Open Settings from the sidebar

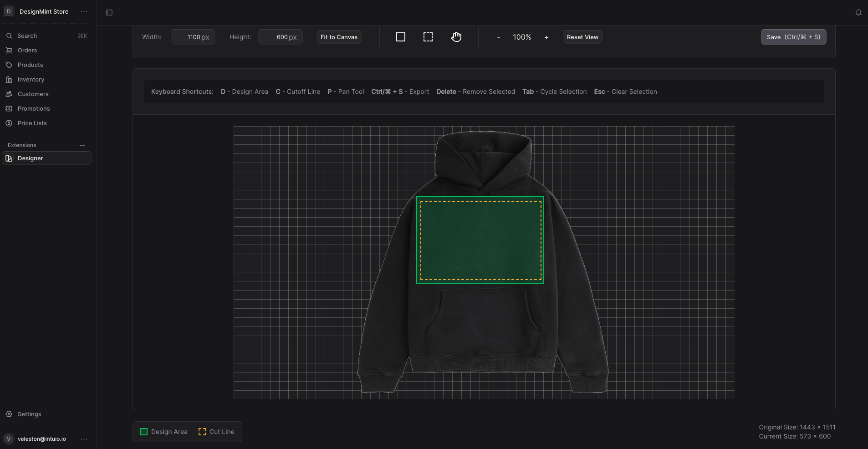point(29,414)
